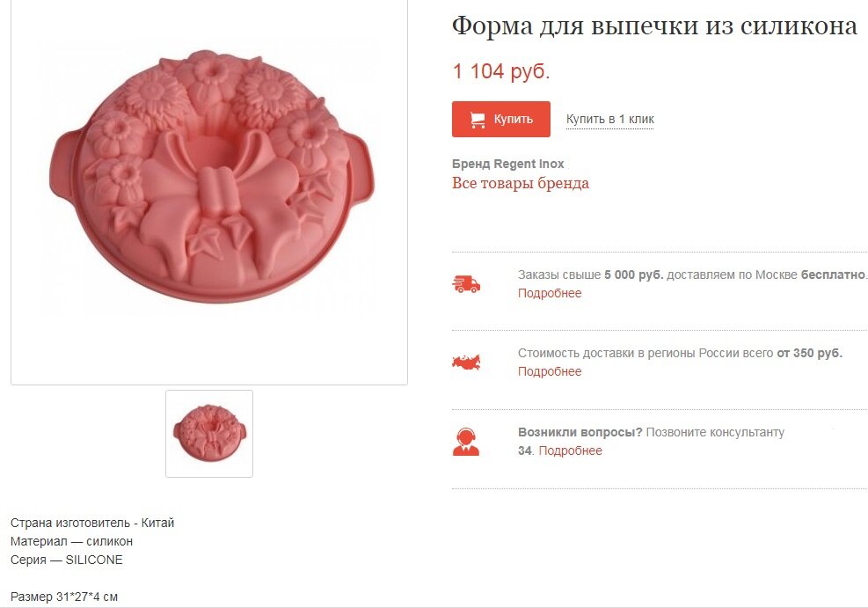Viewport: 868px width, 608px height.
Task: Click the Заказы свыше 5 000 руб. text
Action: 591,275
